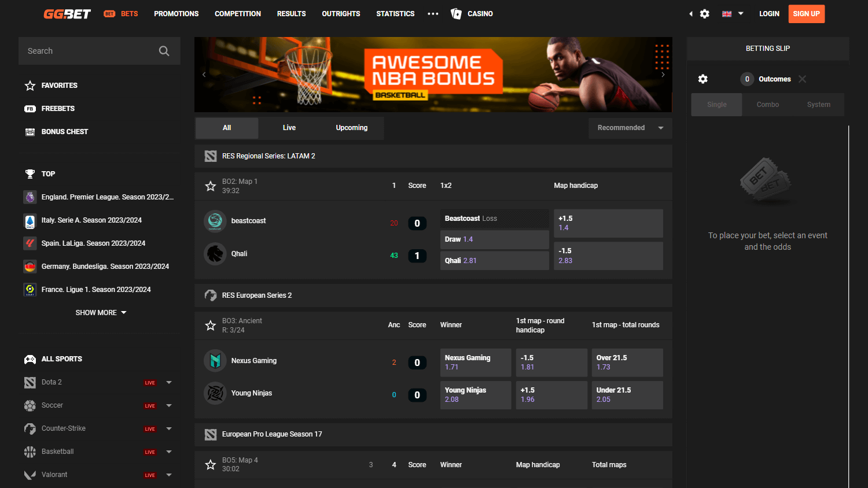Expand the Basketball sidebar section
The image size is (868, 488).
[169, 452]
